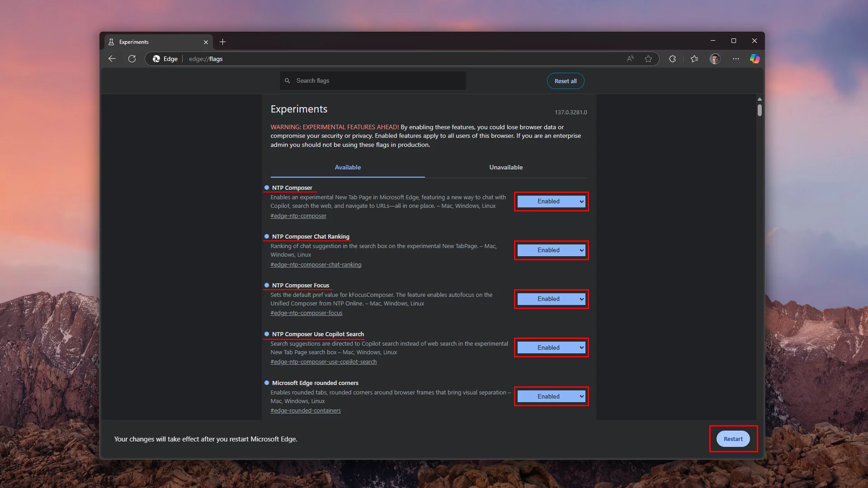Switch to the Unavailable tab
This screenshot has width=868, height=488.
(x=506, y=168)
